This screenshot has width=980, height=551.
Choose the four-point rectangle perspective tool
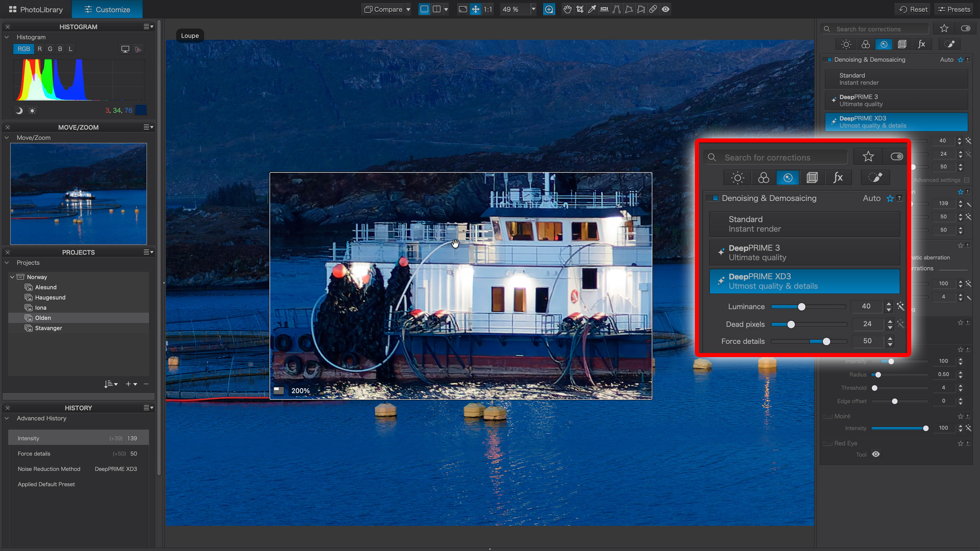[x=629, y=9]
